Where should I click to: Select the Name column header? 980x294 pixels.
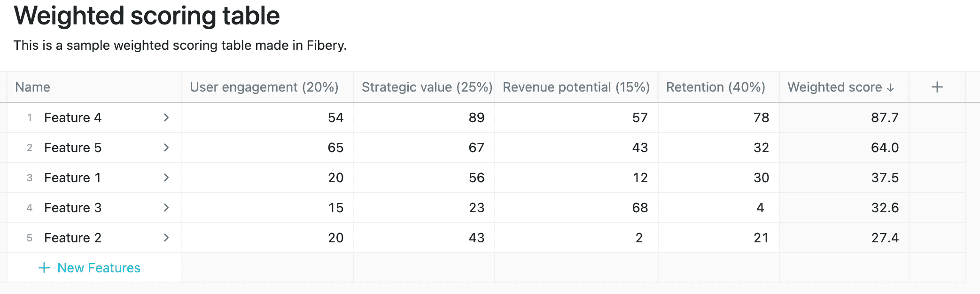[x=32, y=87]
